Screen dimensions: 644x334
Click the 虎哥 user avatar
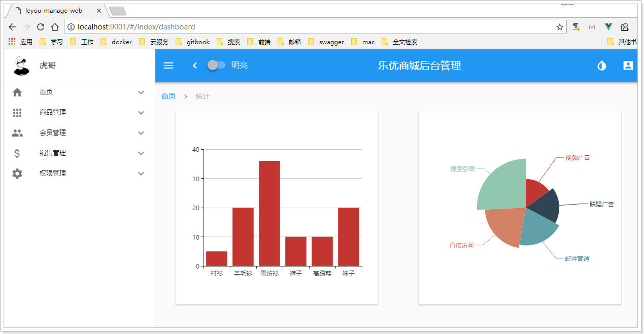[x=21, y=66]
